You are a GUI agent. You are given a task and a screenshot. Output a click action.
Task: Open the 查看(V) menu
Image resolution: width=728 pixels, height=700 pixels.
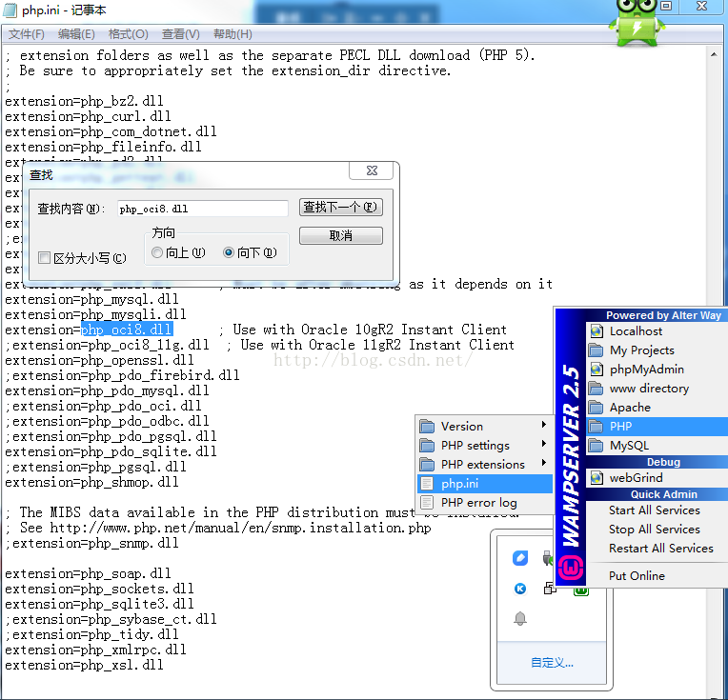coord(181,34)
